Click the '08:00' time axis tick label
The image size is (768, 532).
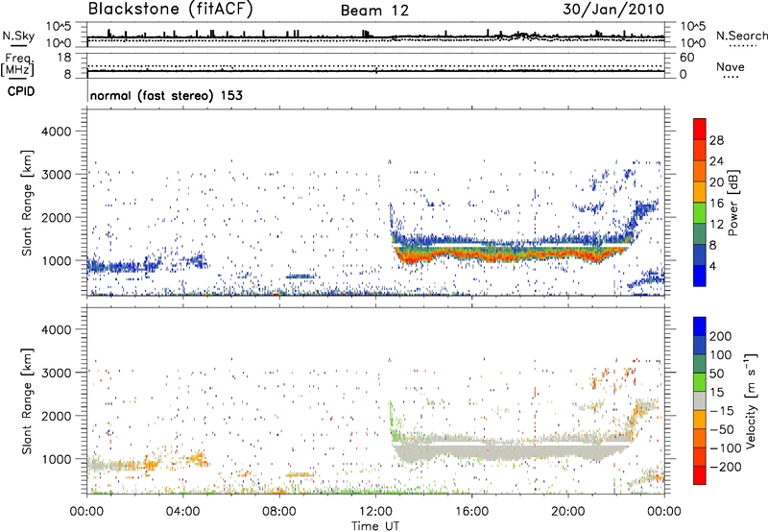[279, 512]
